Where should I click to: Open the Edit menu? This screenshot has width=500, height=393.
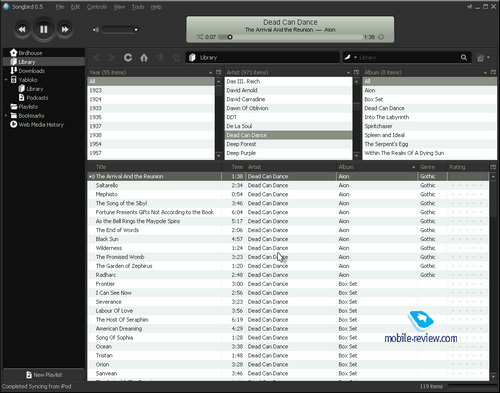(x=75, y=7)
